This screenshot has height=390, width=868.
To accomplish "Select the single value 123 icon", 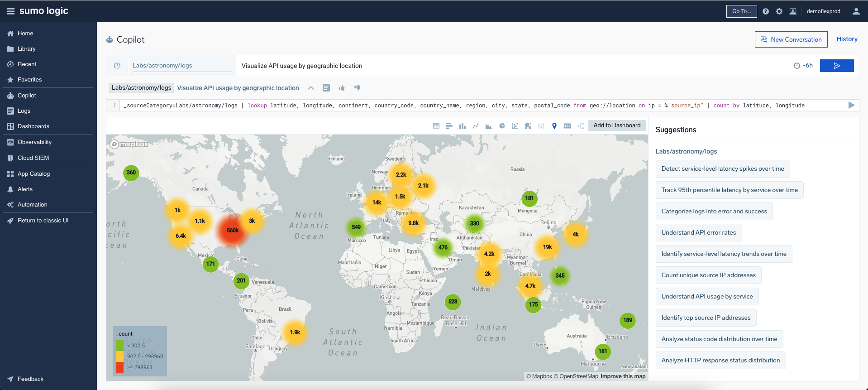I will coord(568,126).
